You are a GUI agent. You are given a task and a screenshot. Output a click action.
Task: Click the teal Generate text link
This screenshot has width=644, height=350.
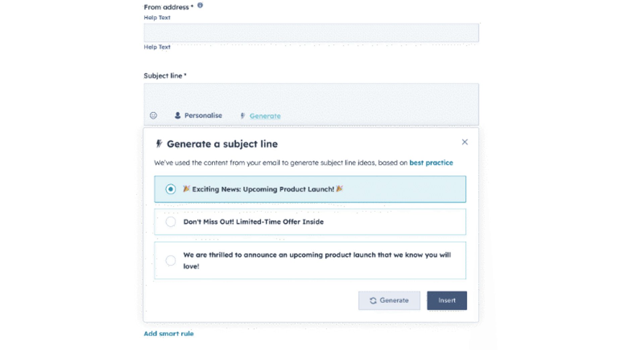coord(265,116)
